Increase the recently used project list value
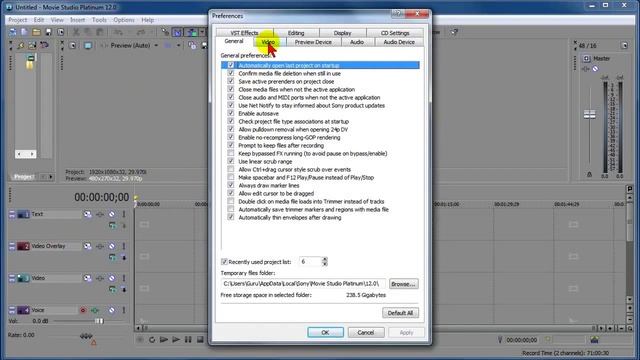Screen dimensions: 640x360 point(324,259)
